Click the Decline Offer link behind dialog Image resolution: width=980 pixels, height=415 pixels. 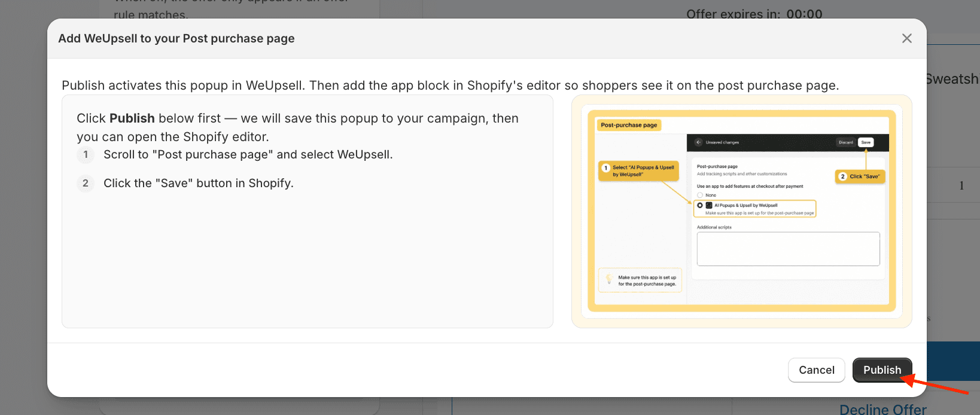point(883,410)
